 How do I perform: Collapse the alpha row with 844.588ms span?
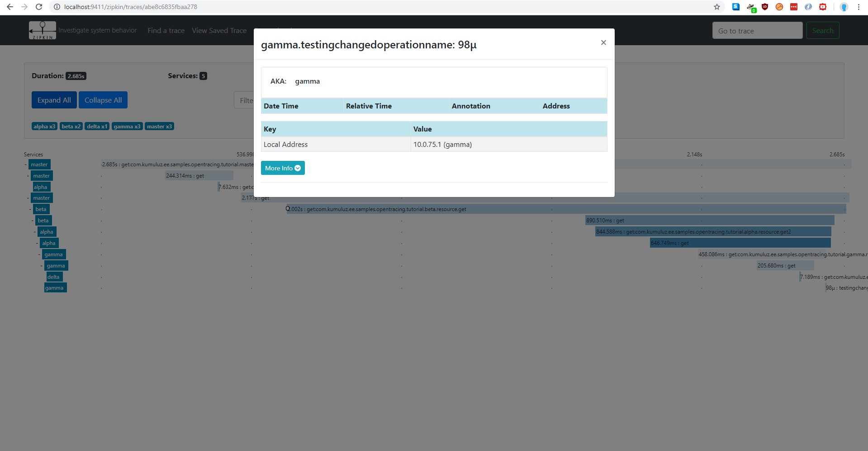tap(35, 232)
